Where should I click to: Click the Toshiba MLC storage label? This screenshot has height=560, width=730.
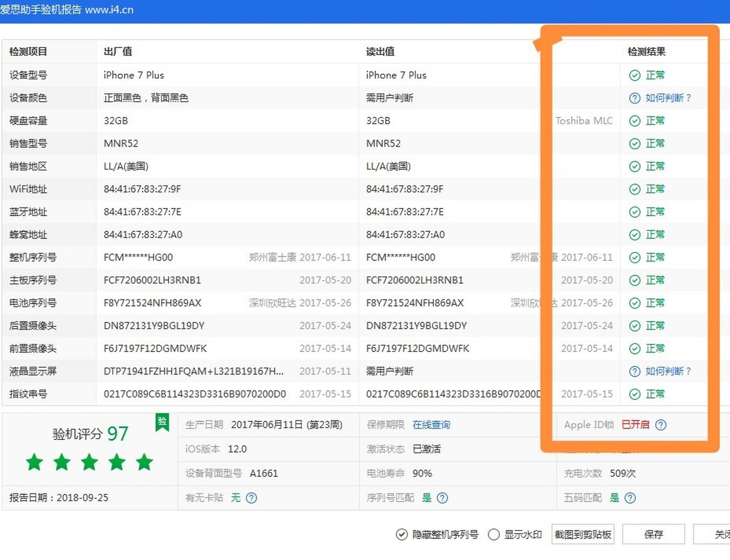584,121
